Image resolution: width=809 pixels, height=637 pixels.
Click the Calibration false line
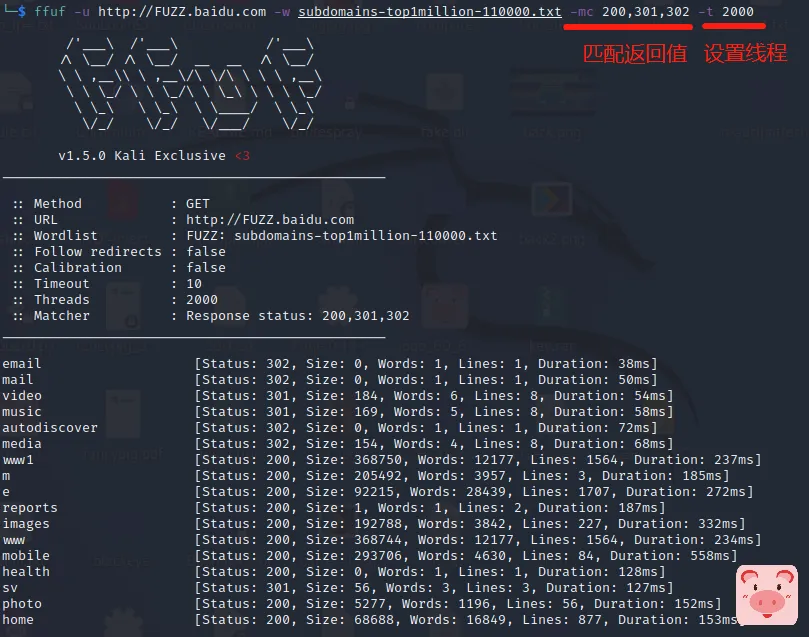tap(119, 268)
